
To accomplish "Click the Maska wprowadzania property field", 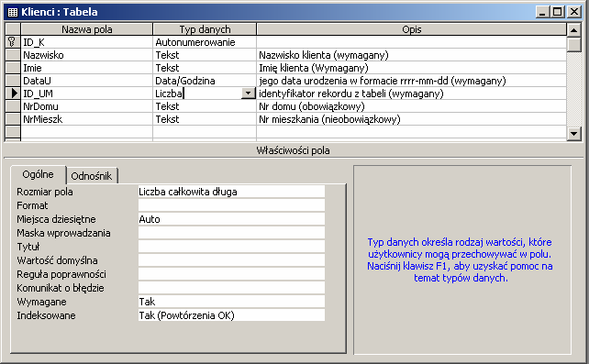I will pos(231,233).
